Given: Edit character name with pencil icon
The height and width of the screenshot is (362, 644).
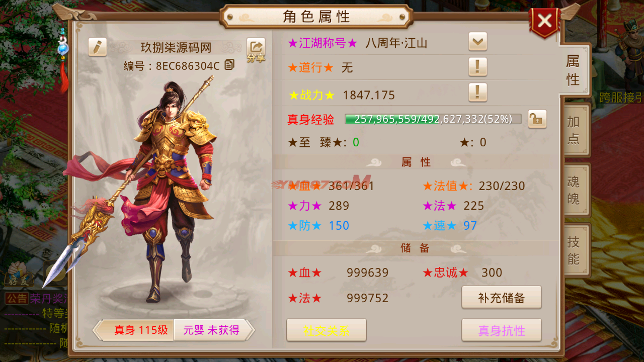Looking at the screenshot, I should coord(98,47).
